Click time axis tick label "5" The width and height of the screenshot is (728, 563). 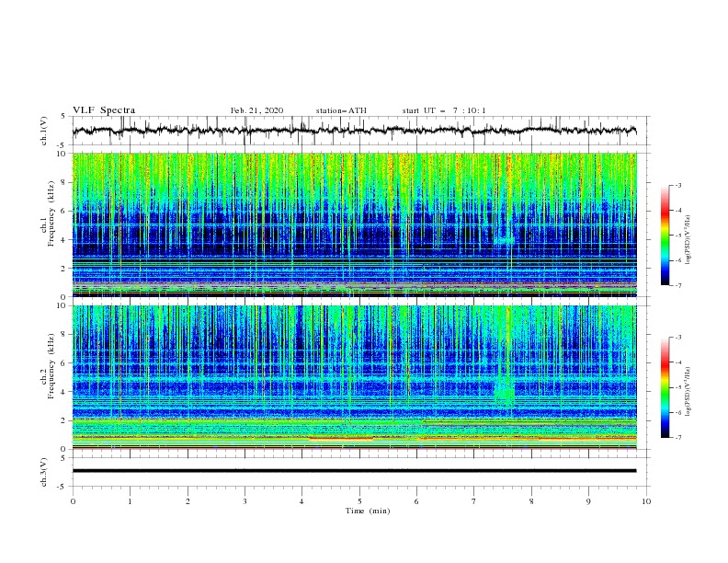click(359, 501)
